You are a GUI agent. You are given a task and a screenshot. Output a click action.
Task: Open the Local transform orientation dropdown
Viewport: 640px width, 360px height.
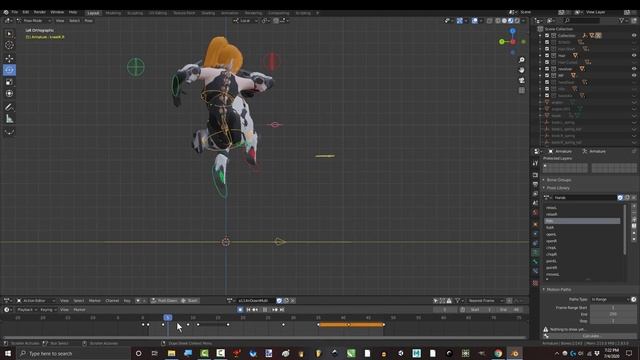pos(245,20)
